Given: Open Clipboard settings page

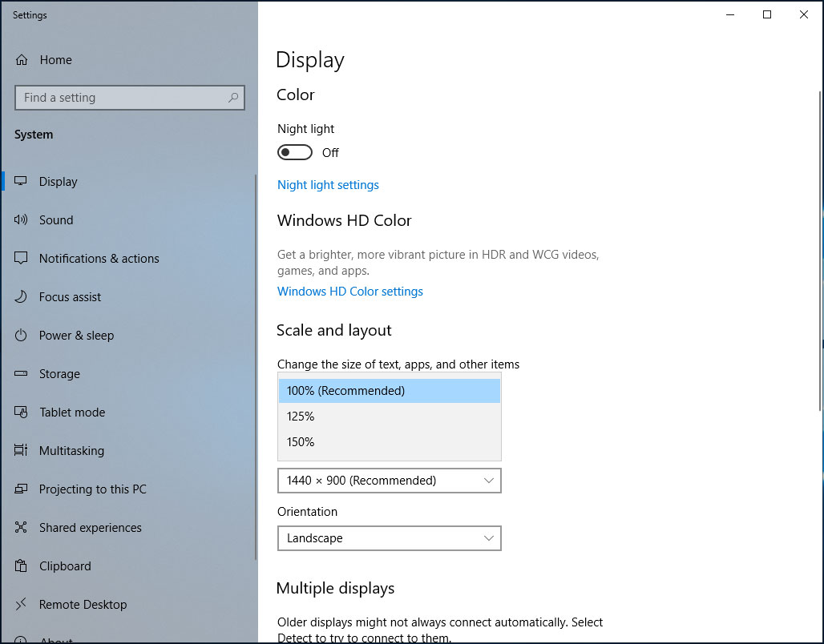Looking at the screenshot, I should [x=129, y=566].
